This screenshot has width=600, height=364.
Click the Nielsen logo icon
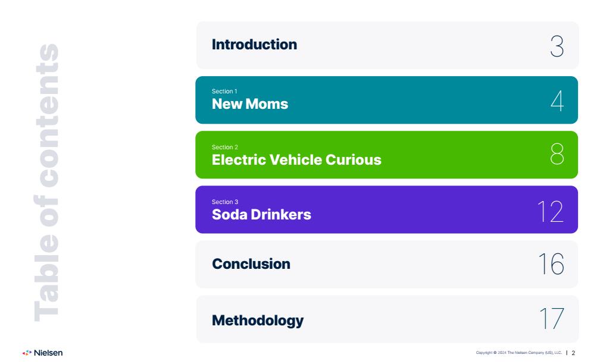click(x=27, y=353)
